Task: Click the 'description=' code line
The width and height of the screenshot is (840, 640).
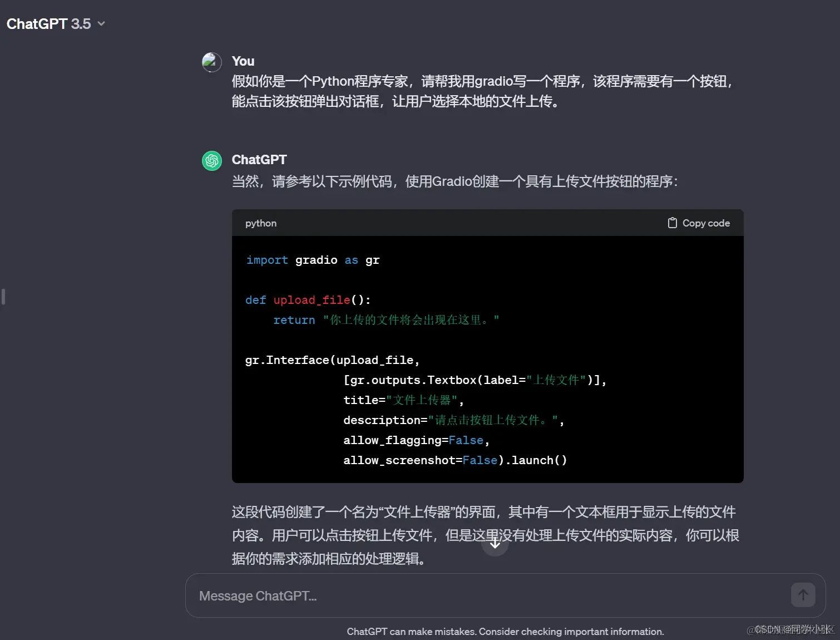Action: (x=454, y=420)
